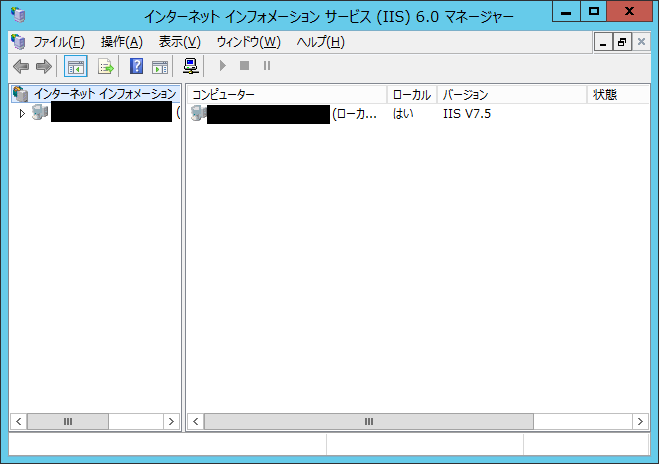The image size is (659, 464).
Task: Click the connect to computer icon
Action: [x=191, y=66]
